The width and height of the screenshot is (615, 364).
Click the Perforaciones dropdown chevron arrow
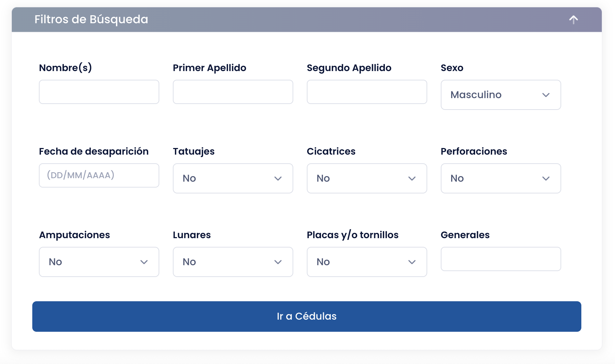(x=546, y=179)
